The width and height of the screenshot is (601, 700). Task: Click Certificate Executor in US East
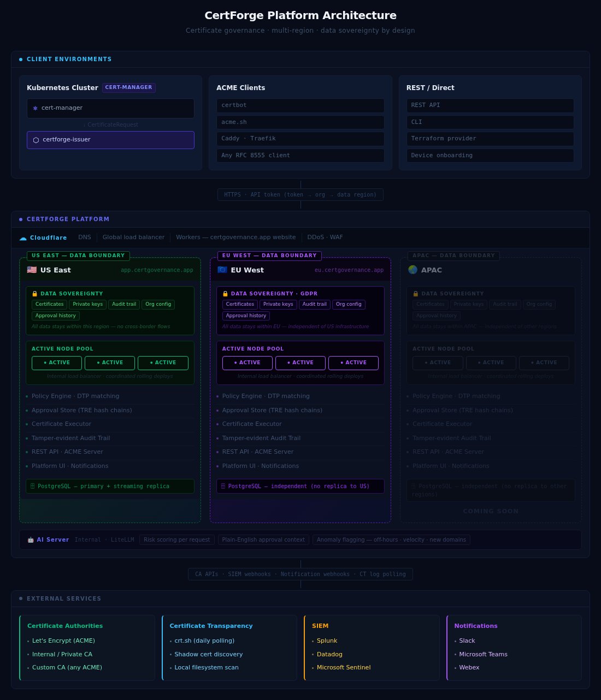coord(61,424)
